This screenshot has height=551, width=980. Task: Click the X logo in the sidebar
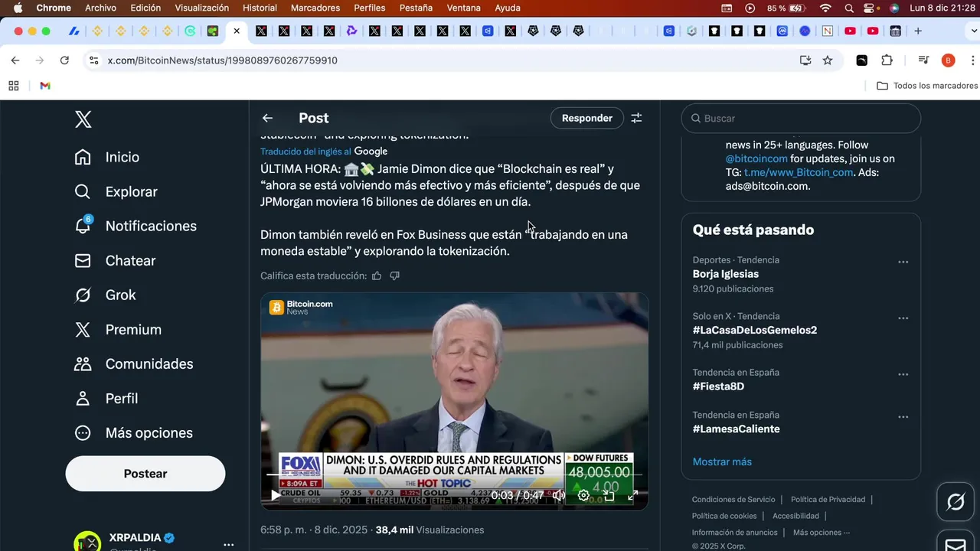[83, 119]
